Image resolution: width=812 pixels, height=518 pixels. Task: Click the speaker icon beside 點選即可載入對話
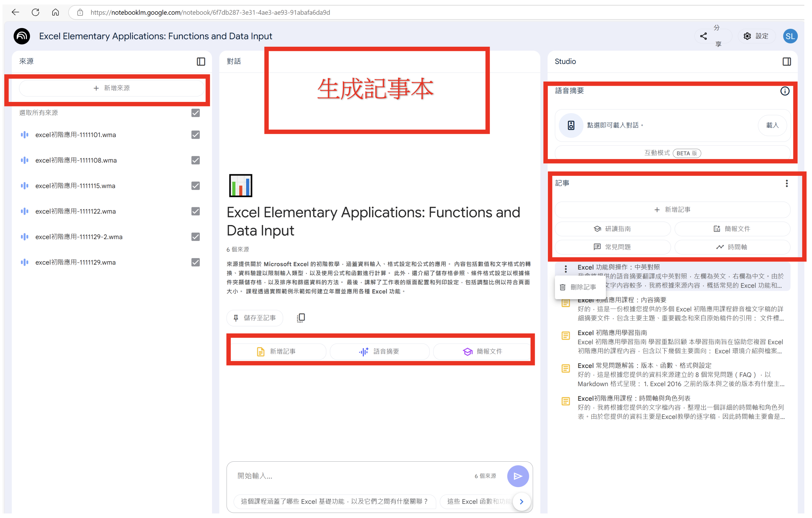coord(571,125)
